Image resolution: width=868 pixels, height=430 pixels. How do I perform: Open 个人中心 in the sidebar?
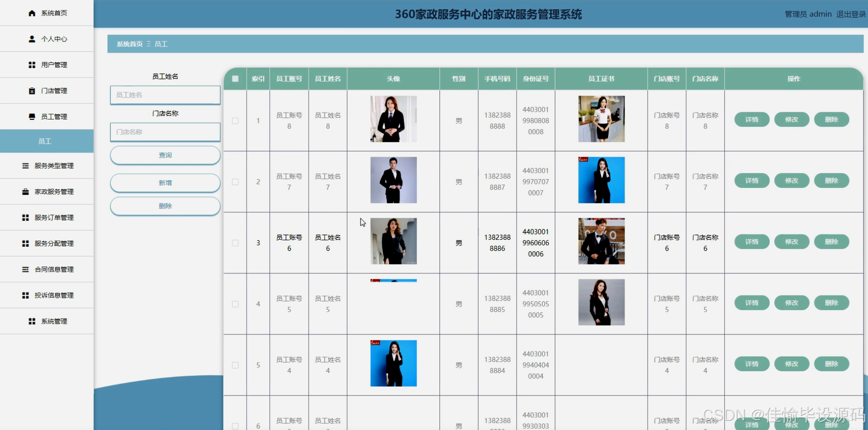pyautogui.click(x=47, y=39)
